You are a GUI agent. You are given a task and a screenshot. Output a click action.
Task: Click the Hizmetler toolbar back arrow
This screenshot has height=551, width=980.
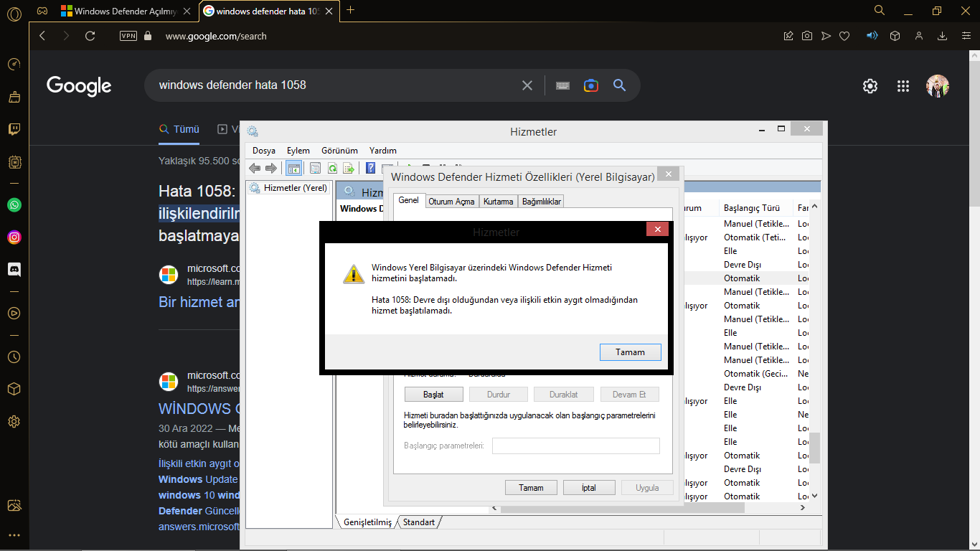(255, 168)
